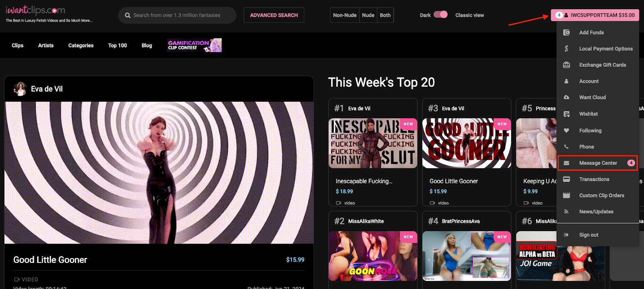Go to the Top 100 page

pyautogui.click(x=118, y=45)
